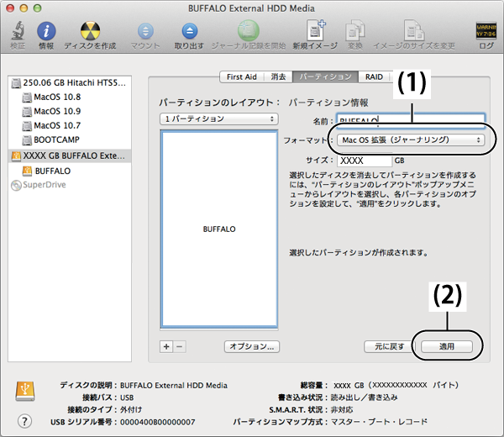Click the Burn disc (ディスクを作成) icon

90,31
